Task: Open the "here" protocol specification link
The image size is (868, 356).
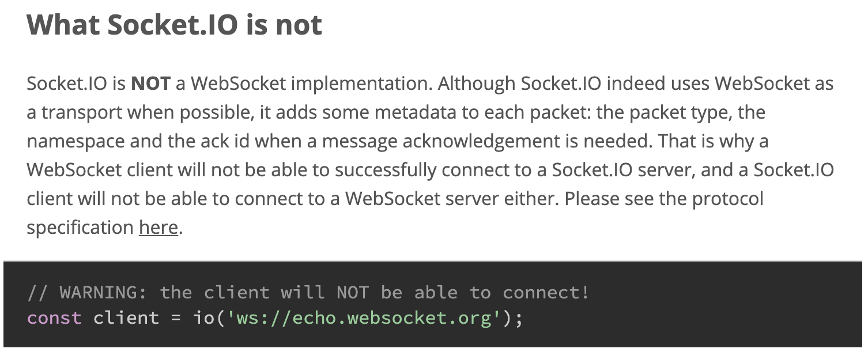Action: point(158,228)
